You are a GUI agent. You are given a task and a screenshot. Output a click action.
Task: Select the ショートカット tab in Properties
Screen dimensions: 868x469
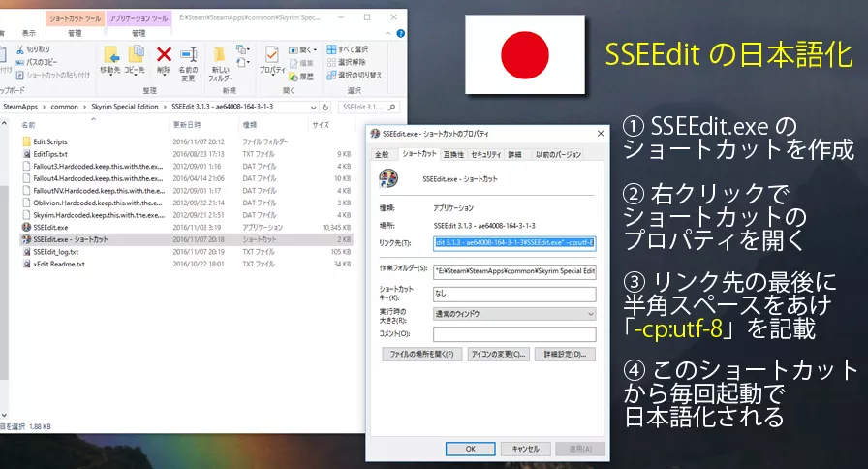(419, 153)
